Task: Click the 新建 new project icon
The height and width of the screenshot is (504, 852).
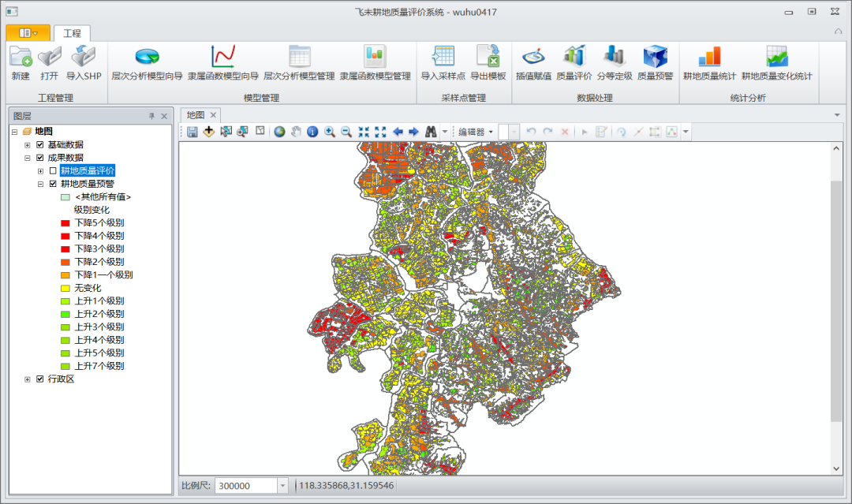Action: [x=21, y=63]
